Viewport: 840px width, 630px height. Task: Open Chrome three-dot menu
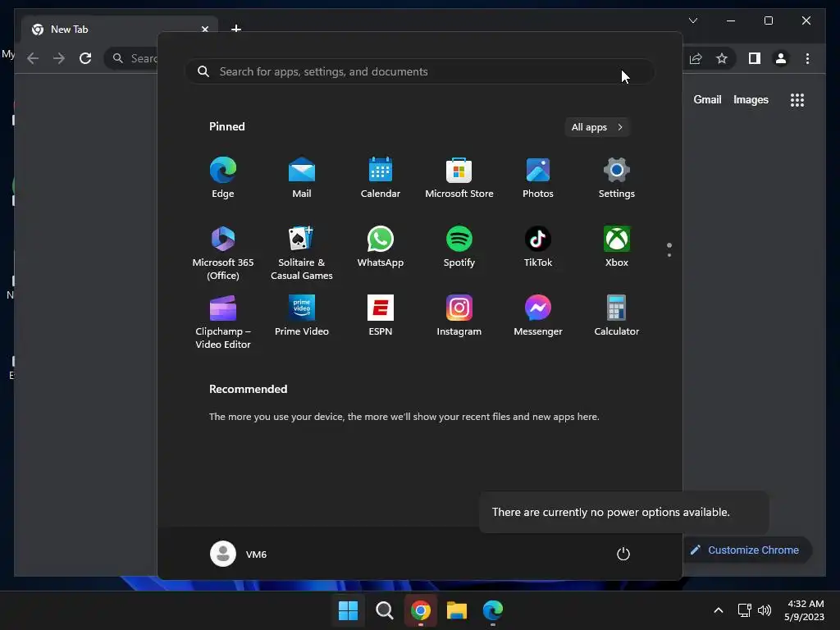point(807,58)
